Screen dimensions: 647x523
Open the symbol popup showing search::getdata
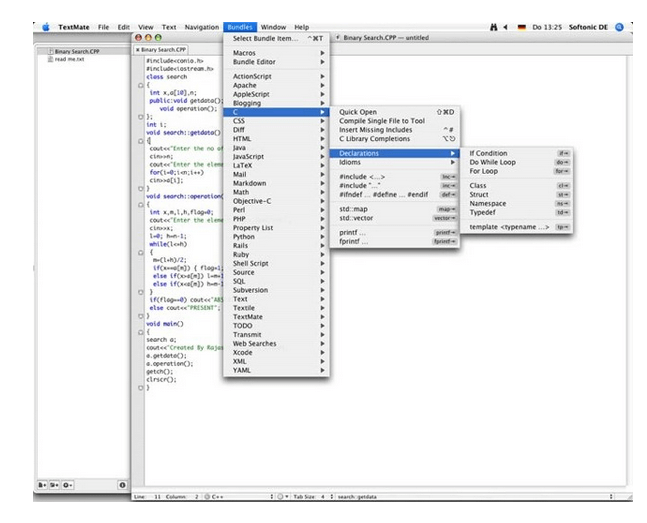475,497
